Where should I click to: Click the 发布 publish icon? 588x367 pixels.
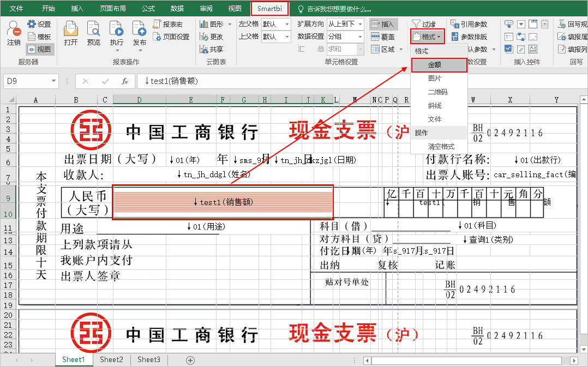point(139,29)
